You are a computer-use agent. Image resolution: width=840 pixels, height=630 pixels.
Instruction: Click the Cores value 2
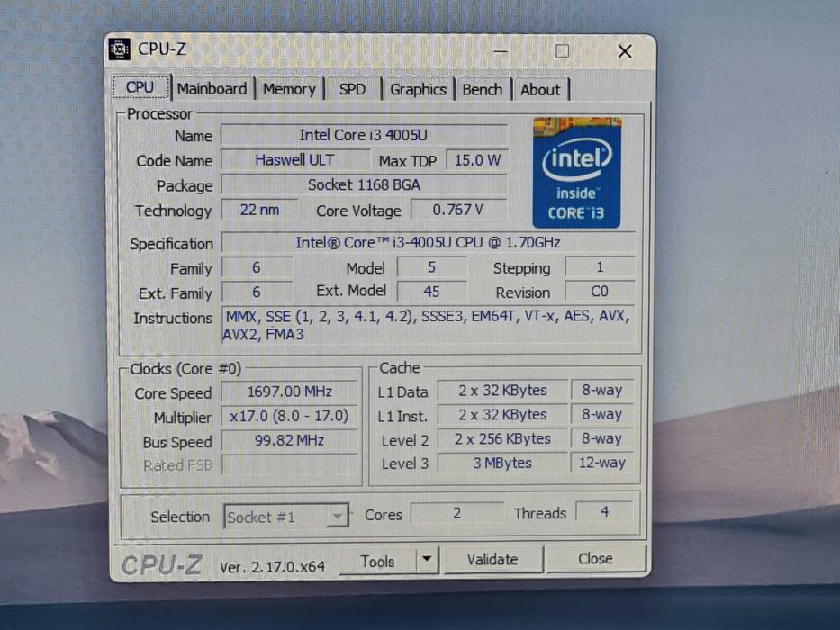coord(457,513)
